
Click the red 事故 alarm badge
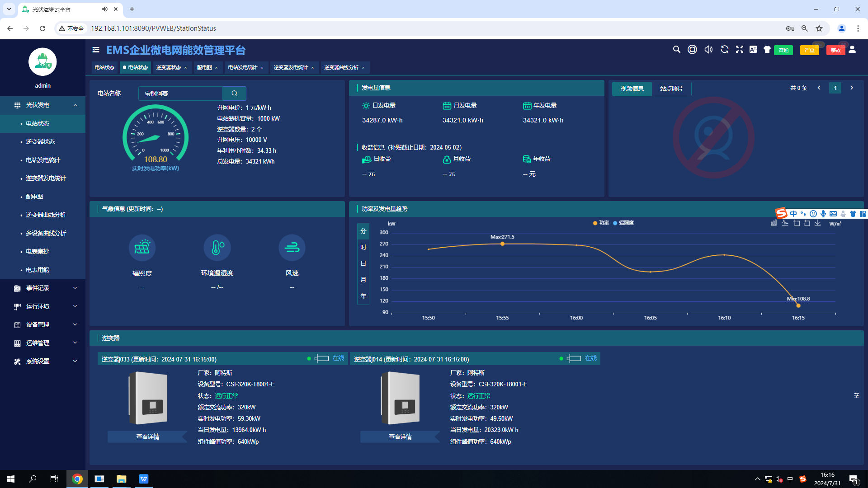click(x=835, y=50)
